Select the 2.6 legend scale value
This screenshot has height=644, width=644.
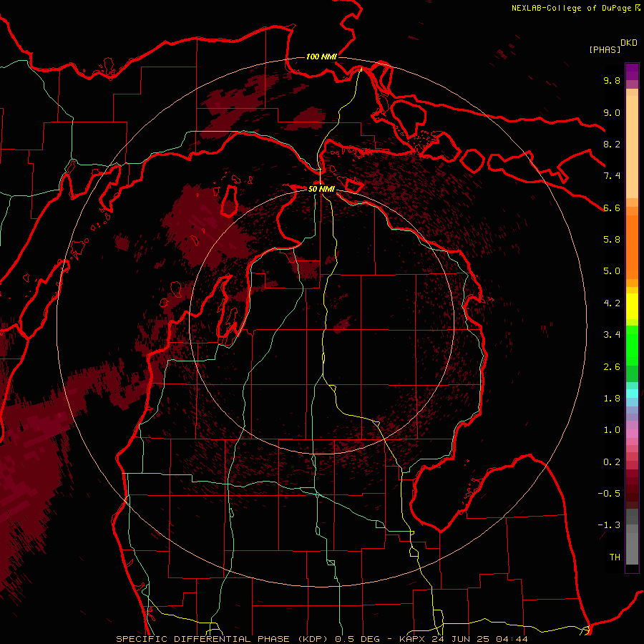(612, 367)
